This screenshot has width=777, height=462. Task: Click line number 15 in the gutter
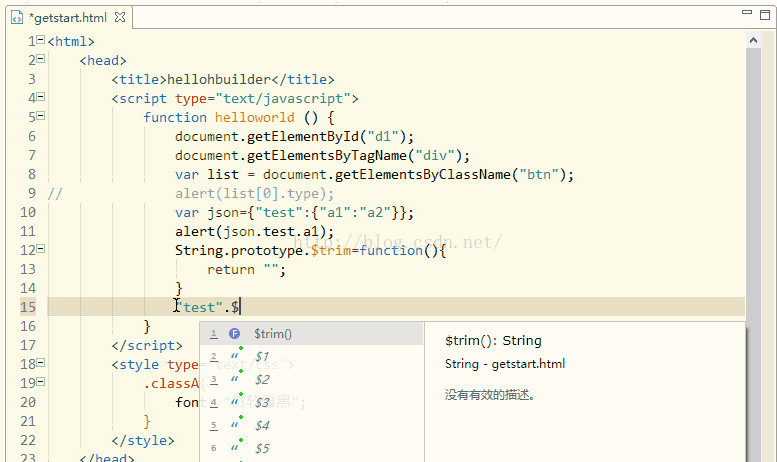pyautogui.click(x=28, y=307)
